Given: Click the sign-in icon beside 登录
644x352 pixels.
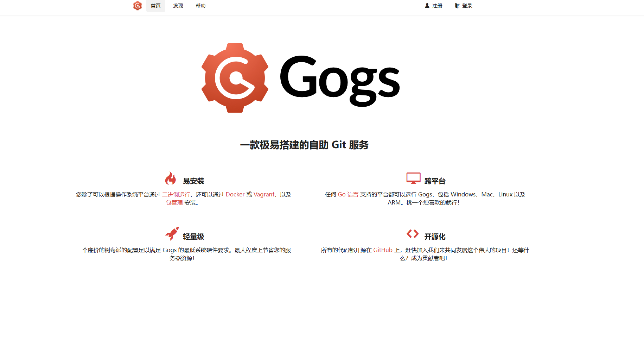Looking at the screenshot, I should pyautogui.click(x=457, y=6).
